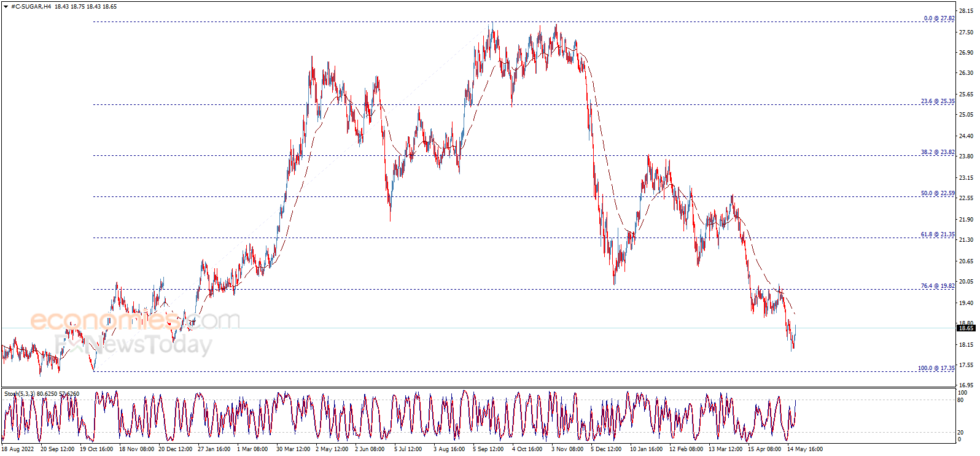Image resolution: width=980 pixels, height=456 pixels.
Task: Click the 12 Feb 08:00 time label
Action: pos(687,449)
